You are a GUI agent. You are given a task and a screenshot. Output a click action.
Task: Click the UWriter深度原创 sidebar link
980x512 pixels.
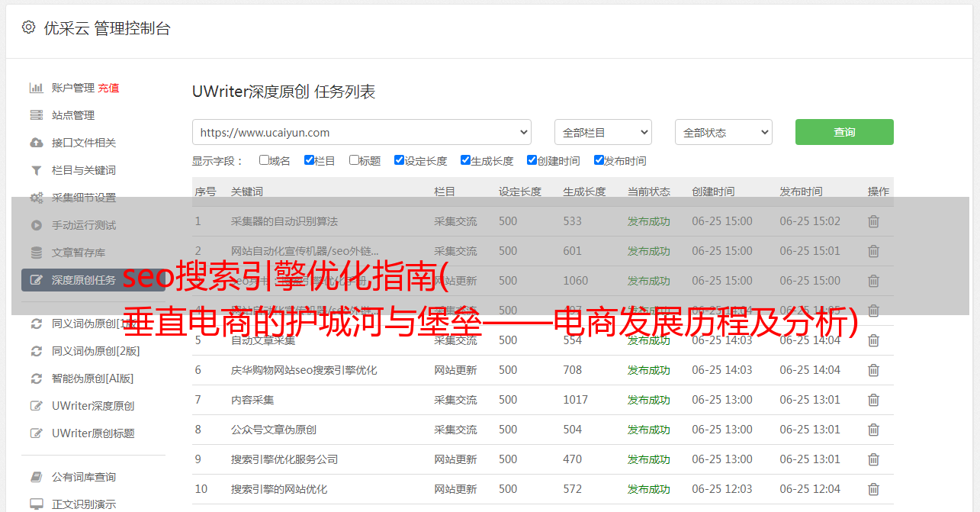point(93,406)
